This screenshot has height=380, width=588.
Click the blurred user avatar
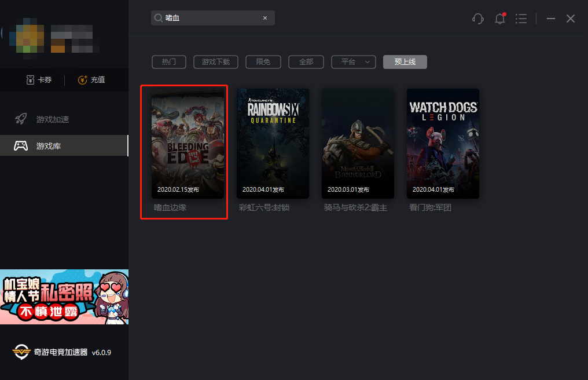tap(27, 39)
